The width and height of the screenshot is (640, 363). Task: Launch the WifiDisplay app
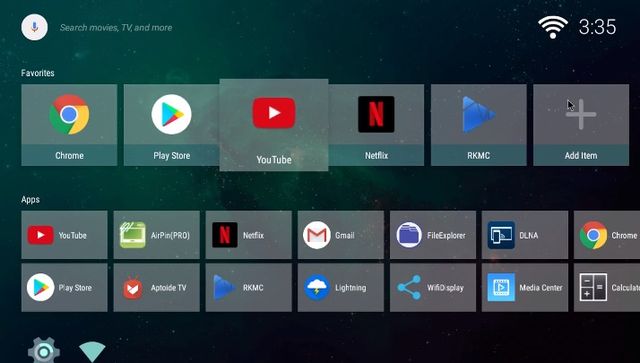(x=433, y=287)
